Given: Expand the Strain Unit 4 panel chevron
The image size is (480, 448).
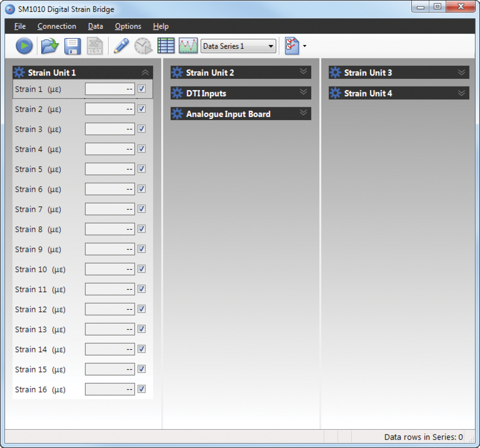Looking at the screenshot, I should [x=462, y=93].
